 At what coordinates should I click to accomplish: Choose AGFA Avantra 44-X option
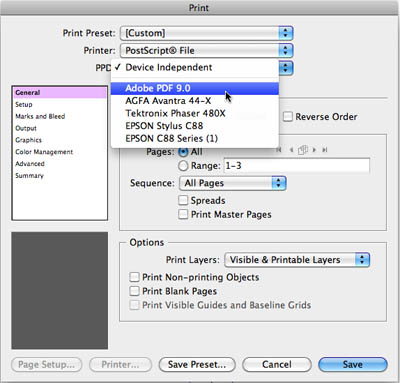195,101
